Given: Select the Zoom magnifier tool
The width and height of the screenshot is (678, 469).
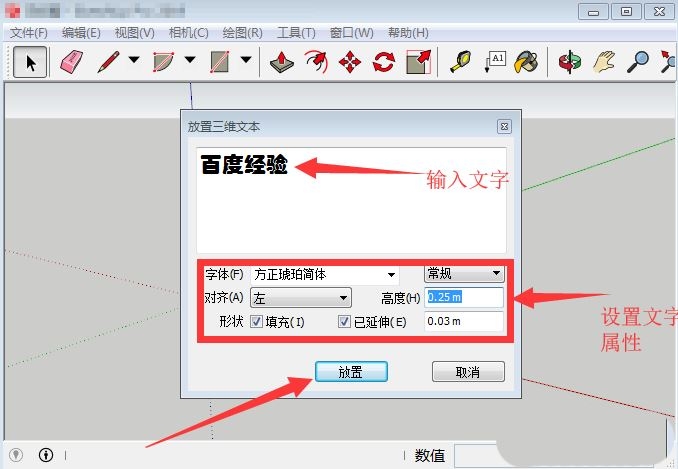Looking at the screenshot, I should coord(638,62).
